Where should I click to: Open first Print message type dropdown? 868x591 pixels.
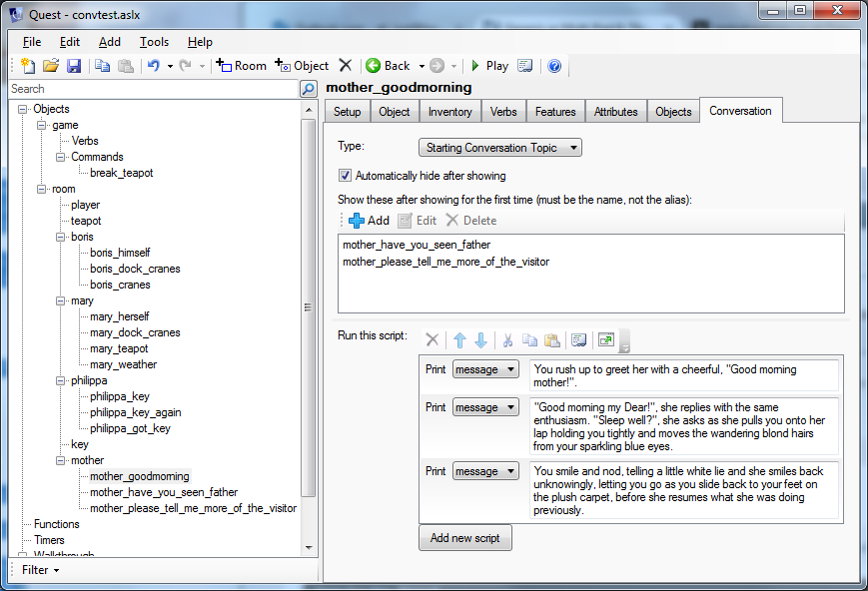click(485, 369)
